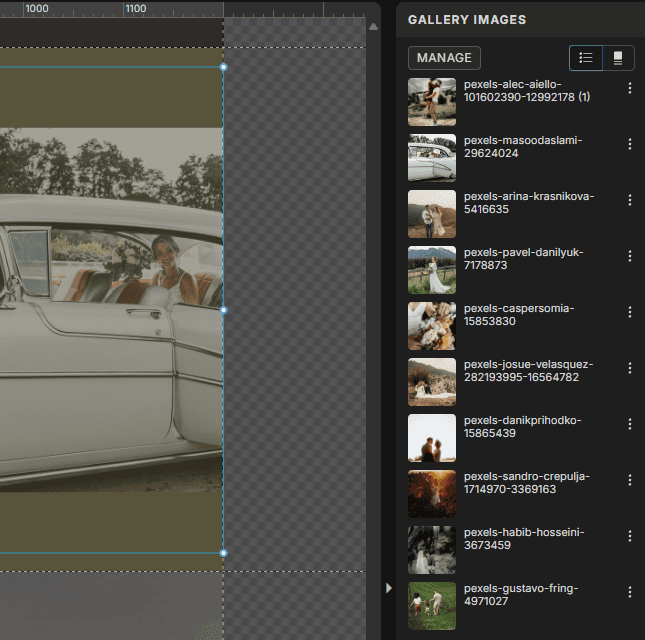Screen dimensions: 645x640
Task: Click the name pexels-sandro-crepulja-1714970-3369163
Action: point(527,482)
